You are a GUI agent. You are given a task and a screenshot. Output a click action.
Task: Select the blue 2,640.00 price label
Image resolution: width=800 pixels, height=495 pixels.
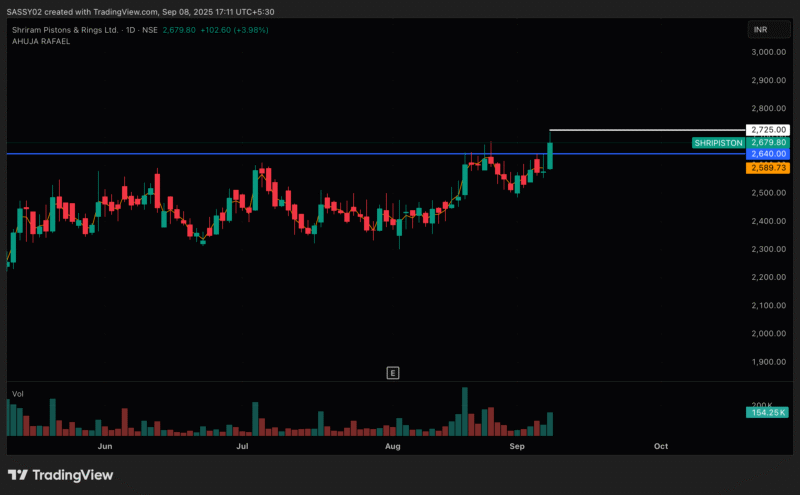[x=768, y=155]
